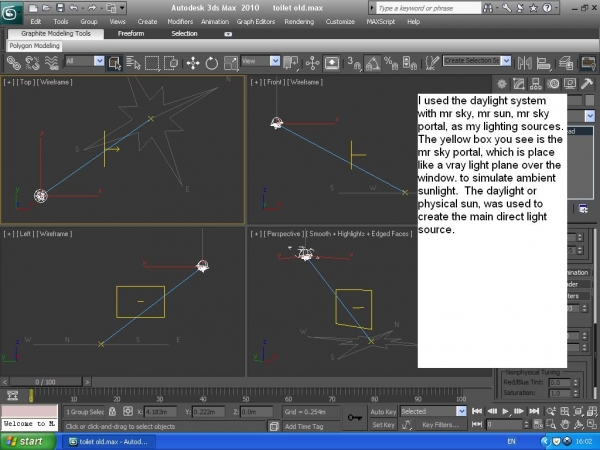The image size is (600, 450).
Task: Click the Play Animation button
Action: pyautogui.click(x=505, y=411)
